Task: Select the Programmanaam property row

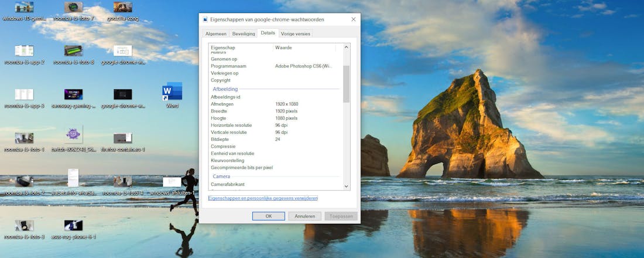Action: pos(276,66)
